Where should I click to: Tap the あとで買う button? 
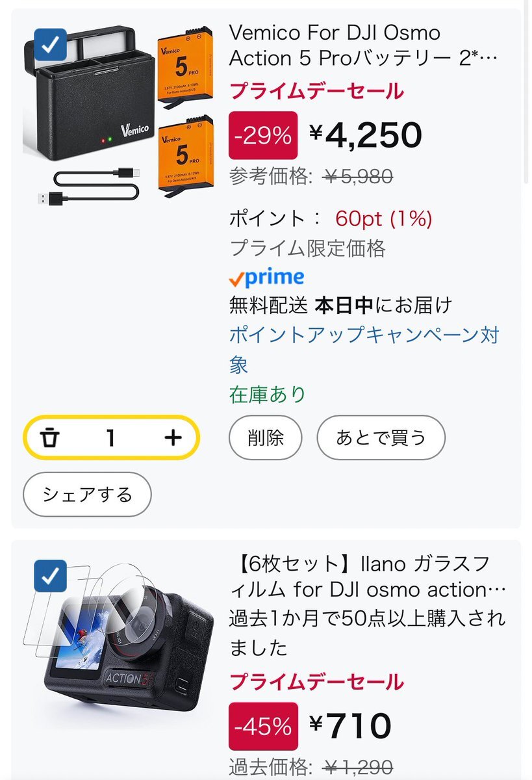point(381,438)
